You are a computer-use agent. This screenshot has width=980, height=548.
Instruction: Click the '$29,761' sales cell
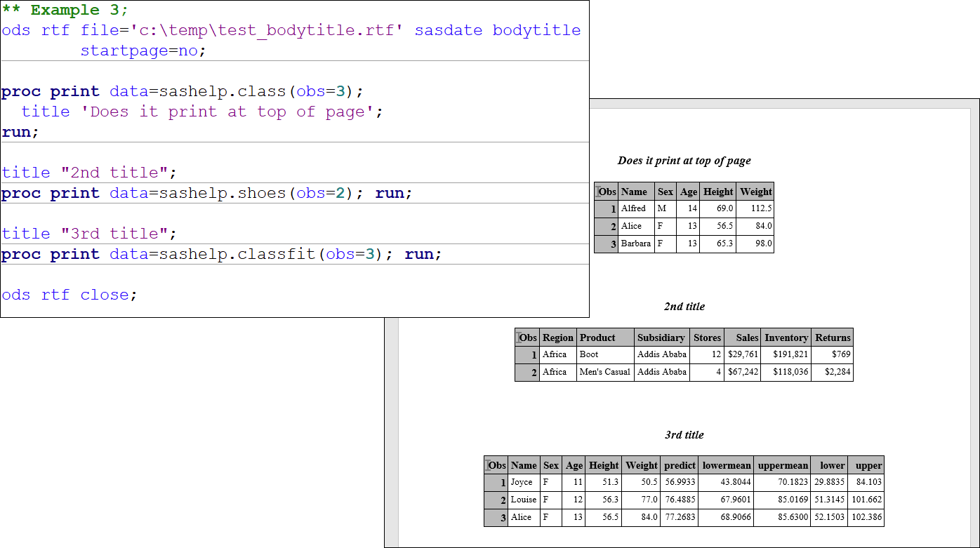(743, 354)
